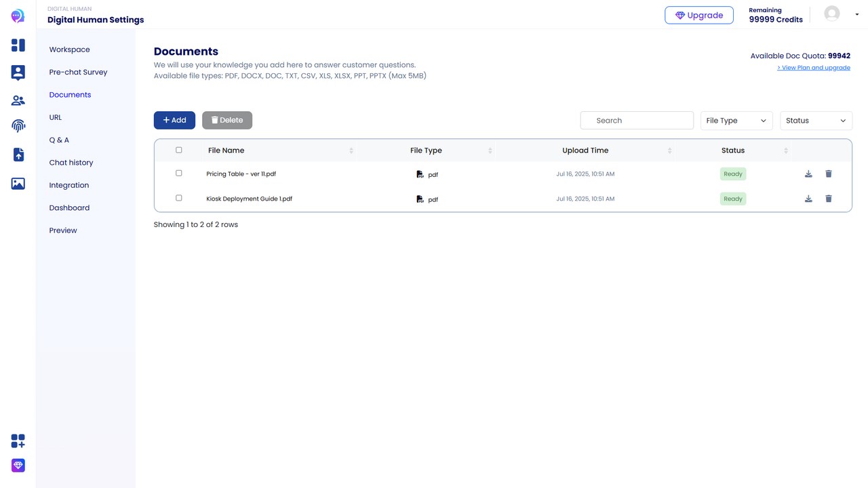This screenshot has width=868, height=488.
Task: Click the fingerprint icon in left sidebar
Action: 18,126
